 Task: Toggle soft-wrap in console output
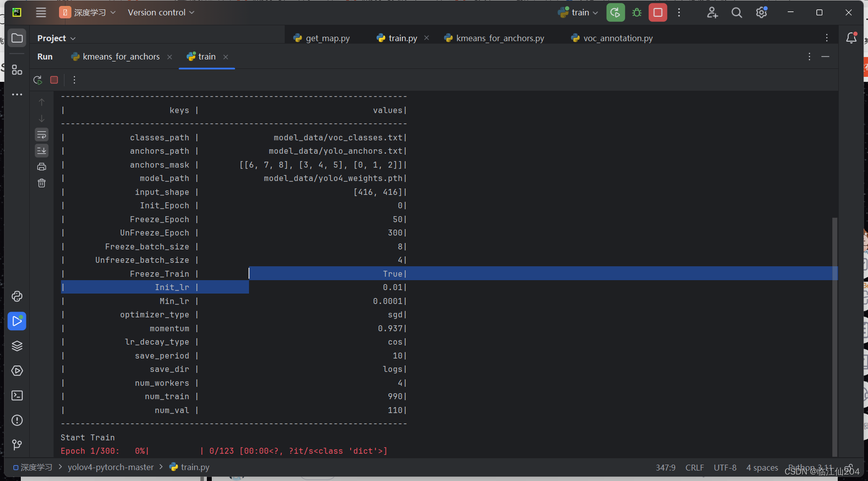click(x=42, y=135)
